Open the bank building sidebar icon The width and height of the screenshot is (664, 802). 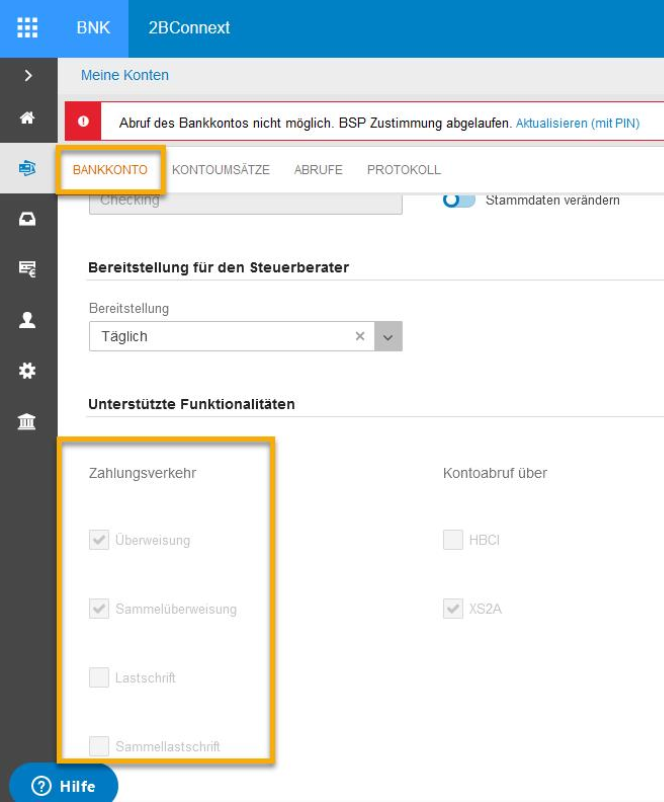coord(28,422)
